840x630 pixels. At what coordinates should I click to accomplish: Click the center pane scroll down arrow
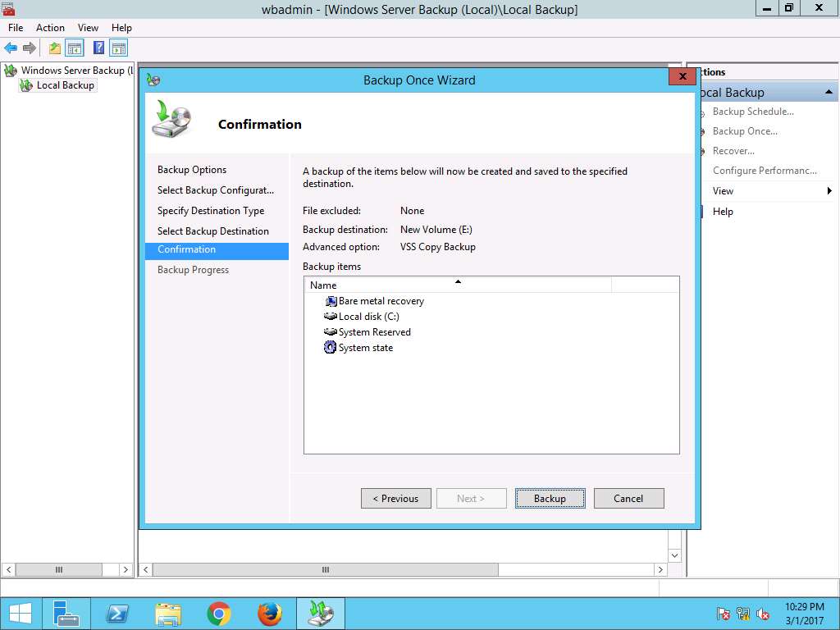[674, 555]
